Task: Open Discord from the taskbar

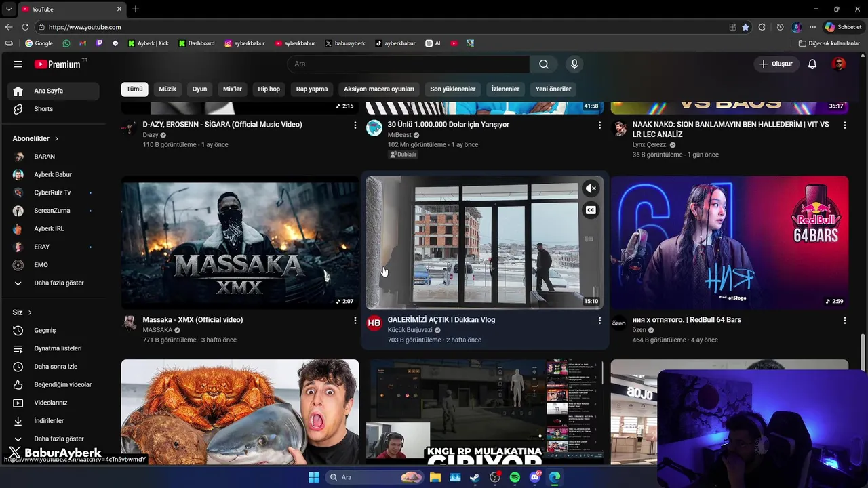Action: 535,477
